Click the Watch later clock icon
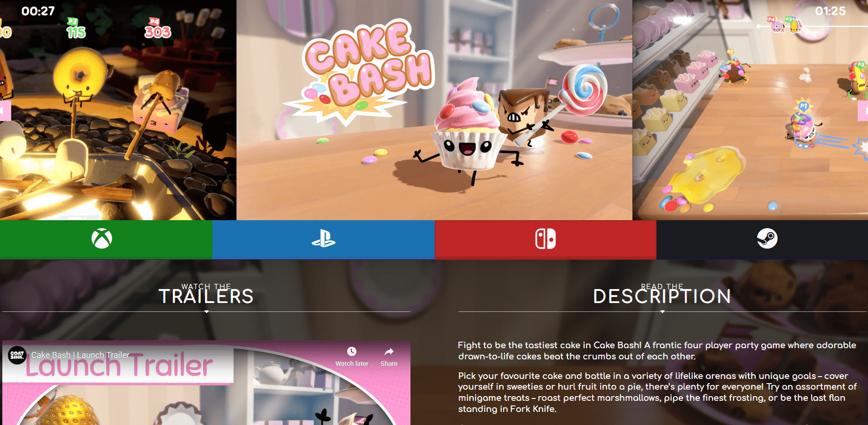The width and height of the screenshot is (868, 425). tap(352, 351)
